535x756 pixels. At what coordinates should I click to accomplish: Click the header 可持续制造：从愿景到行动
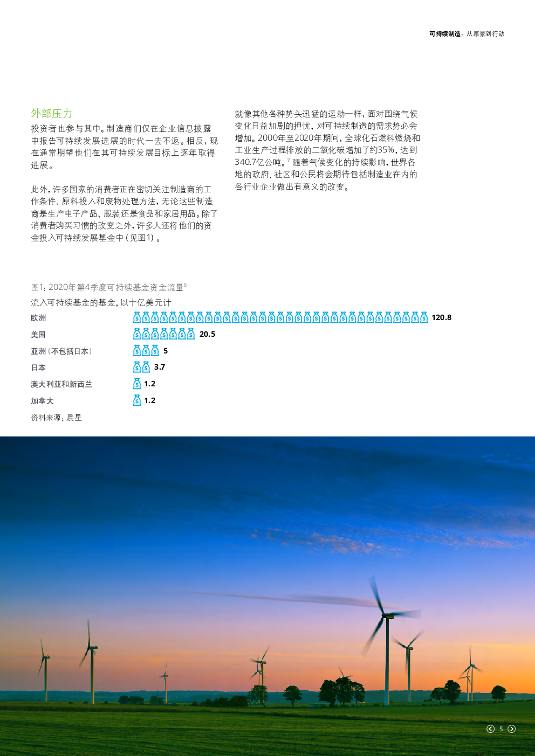pos(467,33)
